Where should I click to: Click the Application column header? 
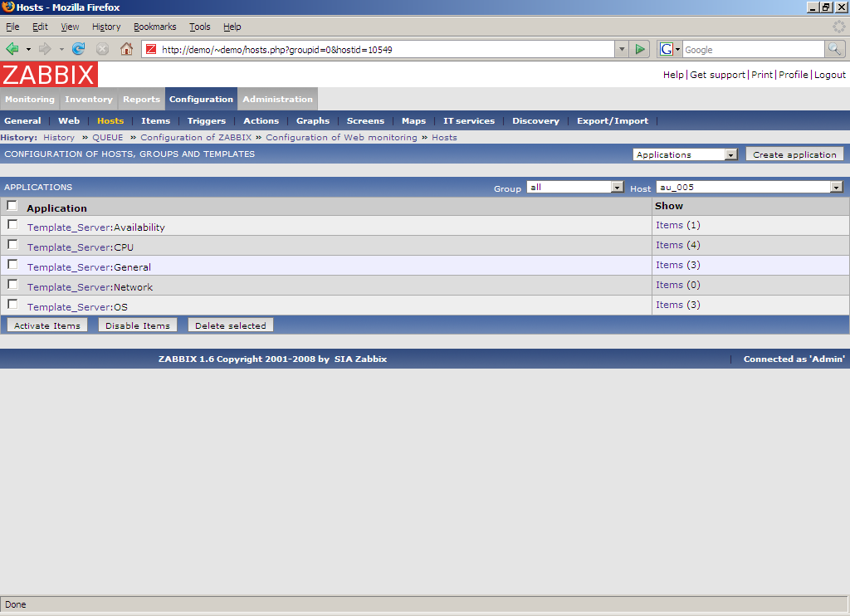click(x=56, y=208)
